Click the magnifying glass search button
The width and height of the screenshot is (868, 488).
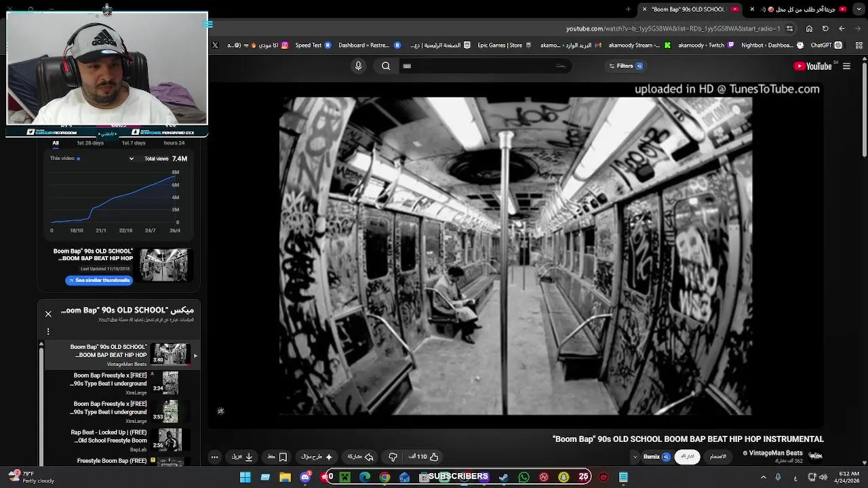click(386, 66)
